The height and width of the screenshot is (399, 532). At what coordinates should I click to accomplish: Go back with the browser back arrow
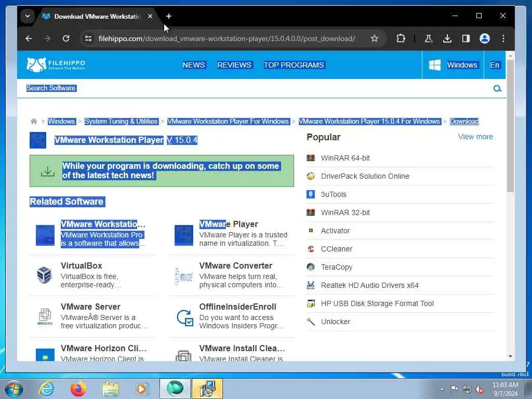point(29,38)
